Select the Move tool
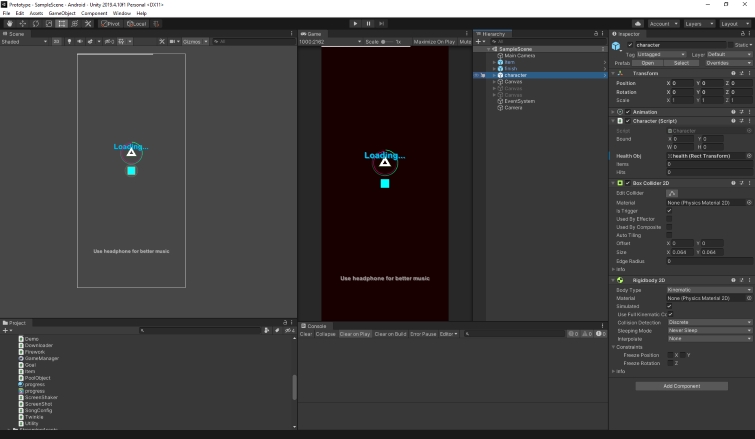This screenshot has height=439, width=755. 23,24
